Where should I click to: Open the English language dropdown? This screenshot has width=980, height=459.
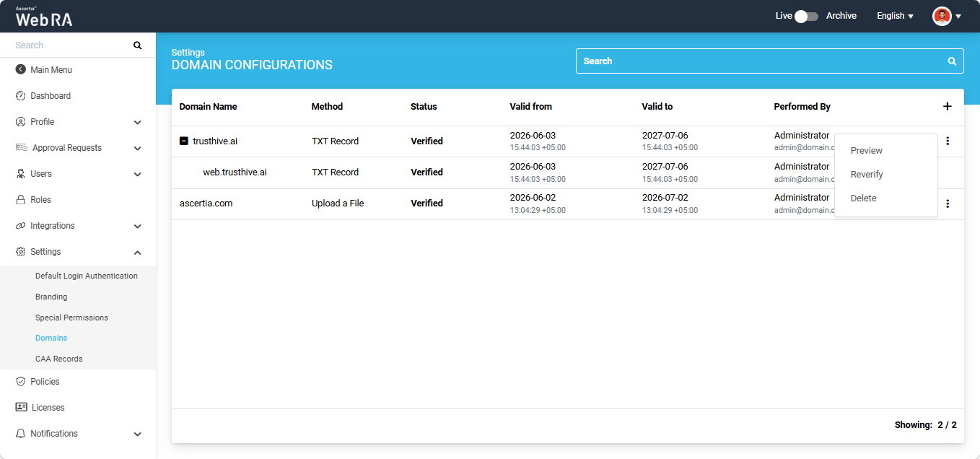895,16
